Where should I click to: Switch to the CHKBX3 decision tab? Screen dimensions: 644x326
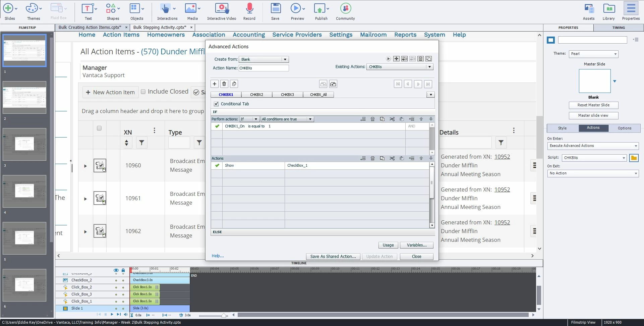pyautogui.click(x=287, y=95)
